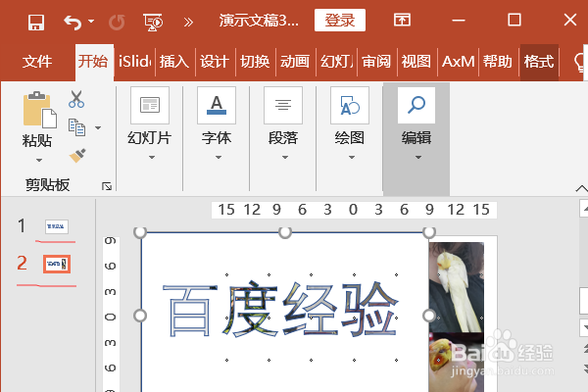The width and height of the screenshot is (588, 392).
Task: Switch to the 设计 tab
Action: 215,61
